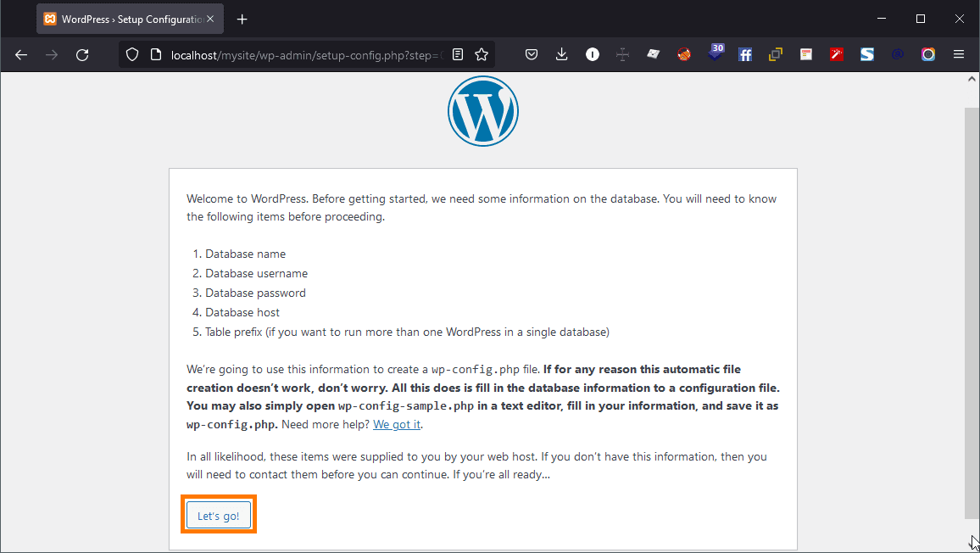Open a new tab with plus button
The height and width of the screenshot is (553, 980).
pyautogui.click(x=242, y=20)
